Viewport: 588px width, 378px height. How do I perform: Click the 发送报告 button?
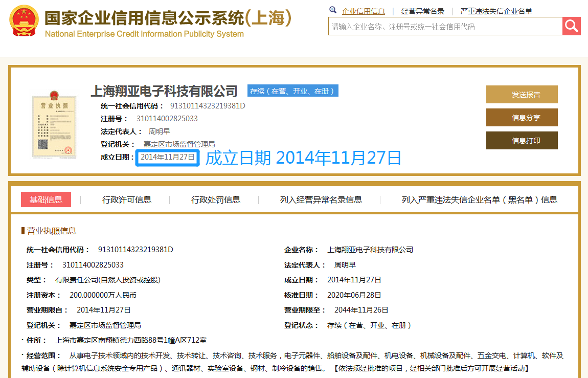point(522,95)
